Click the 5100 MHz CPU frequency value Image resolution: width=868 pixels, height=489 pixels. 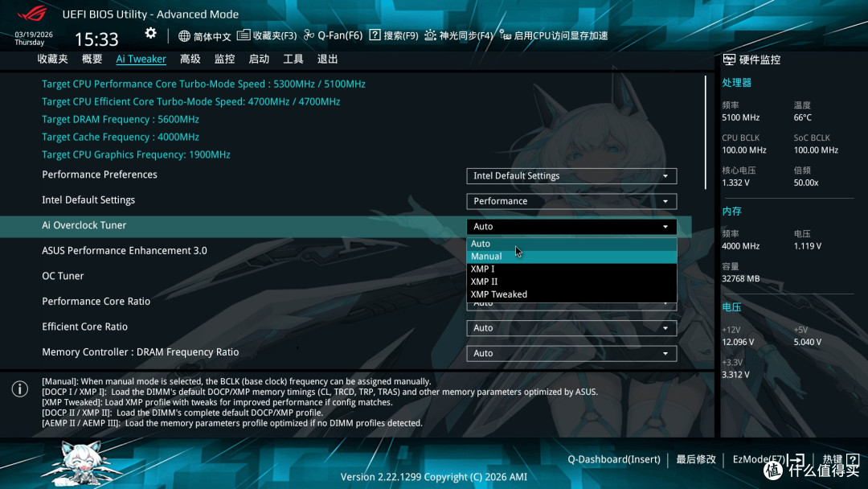[740, 117]
